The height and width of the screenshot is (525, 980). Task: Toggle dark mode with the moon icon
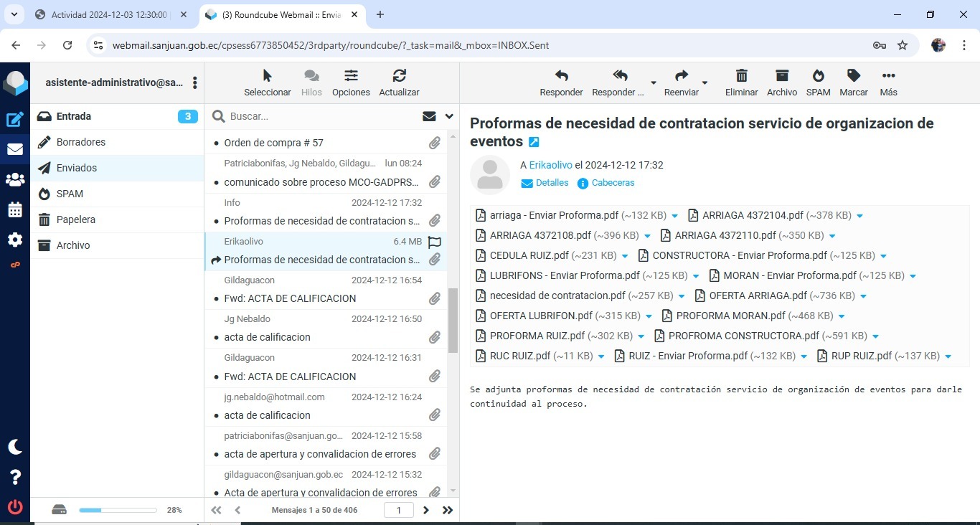[15, 447]
